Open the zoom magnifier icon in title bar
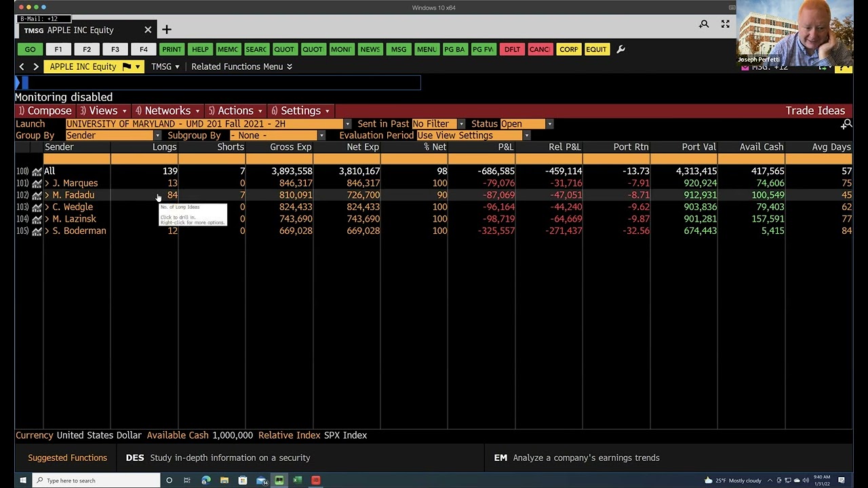Screen dimensions: 868x488 (x=704, y=24)
